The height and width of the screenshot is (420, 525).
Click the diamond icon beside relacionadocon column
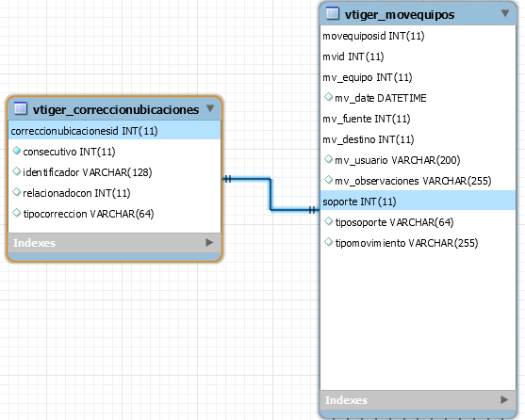(x=16, y=192)
